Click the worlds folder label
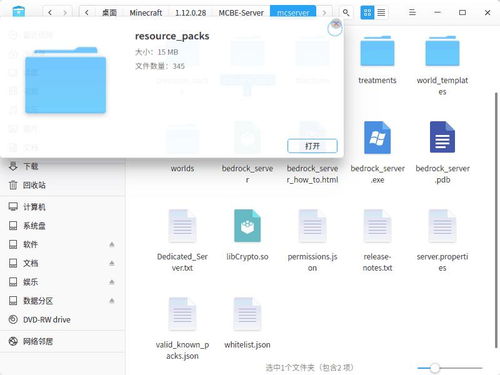The width and height of the screenshot is (500, 375). point(182,168)
